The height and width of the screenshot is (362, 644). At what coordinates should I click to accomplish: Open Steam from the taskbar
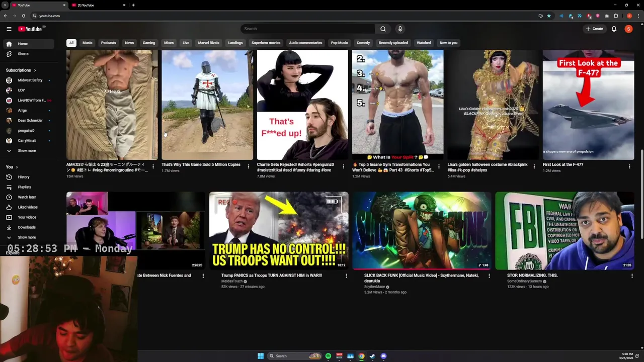point(372,356)
